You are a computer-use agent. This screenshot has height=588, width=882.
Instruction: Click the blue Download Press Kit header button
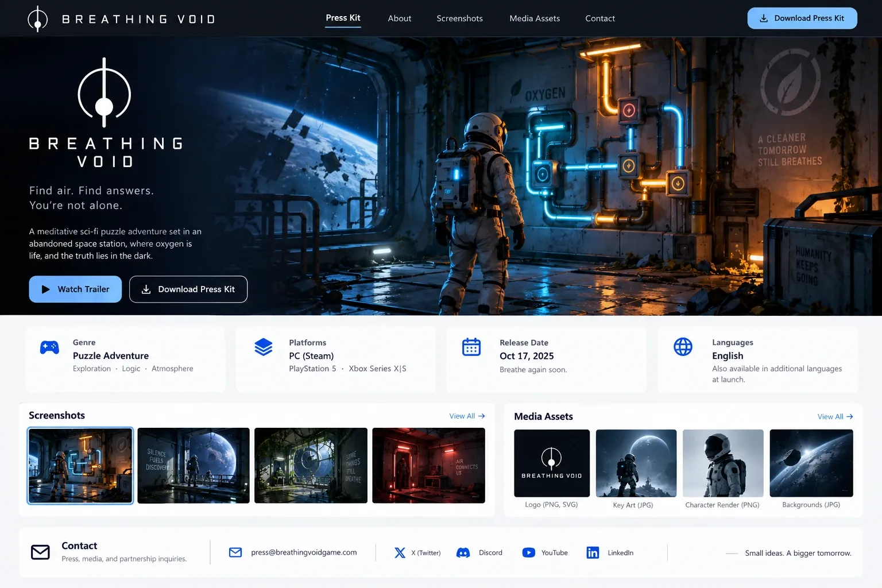coord(802,18)
